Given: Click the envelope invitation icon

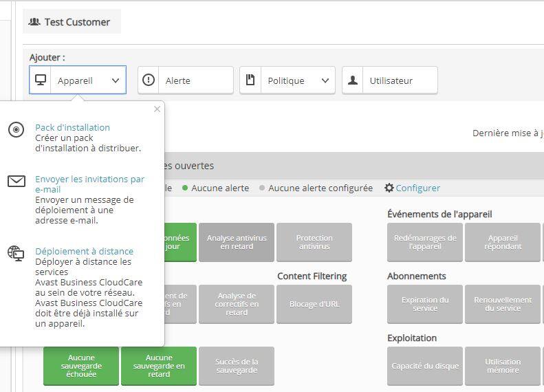Looking at the screenshot, I should coord(17,182).
